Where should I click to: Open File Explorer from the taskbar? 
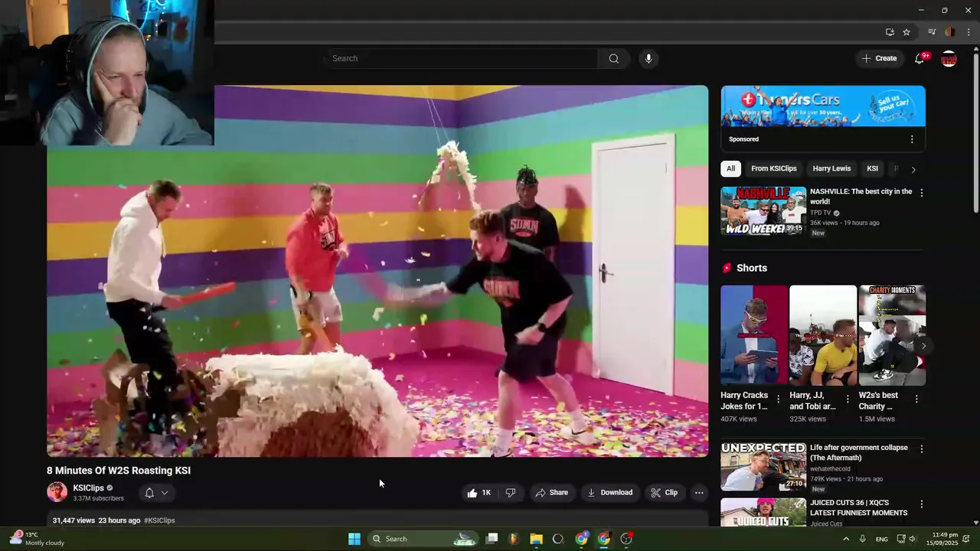536,539
